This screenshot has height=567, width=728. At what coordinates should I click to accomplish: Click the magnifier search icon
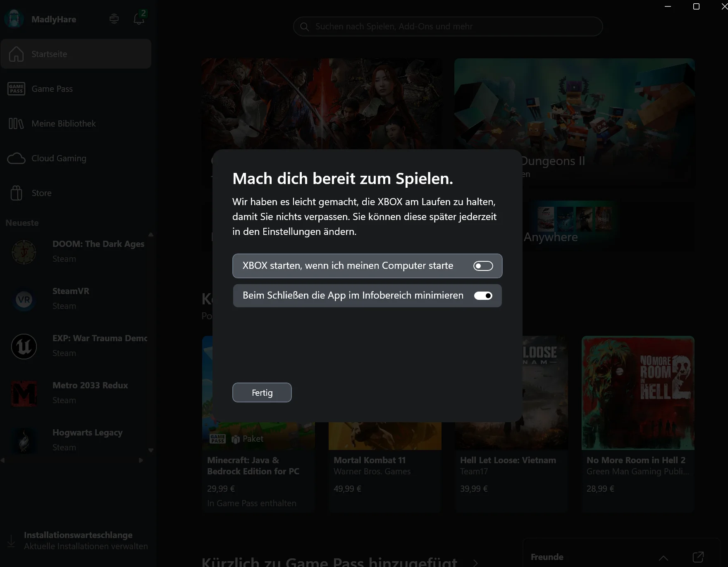(x=305, y=26)
